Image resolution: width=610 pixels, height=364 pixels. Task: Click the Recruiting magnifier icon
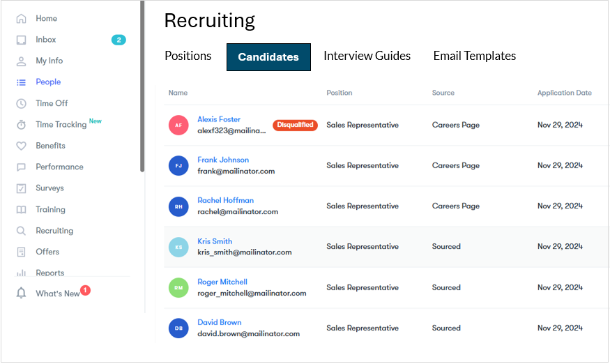coord(22,231)
